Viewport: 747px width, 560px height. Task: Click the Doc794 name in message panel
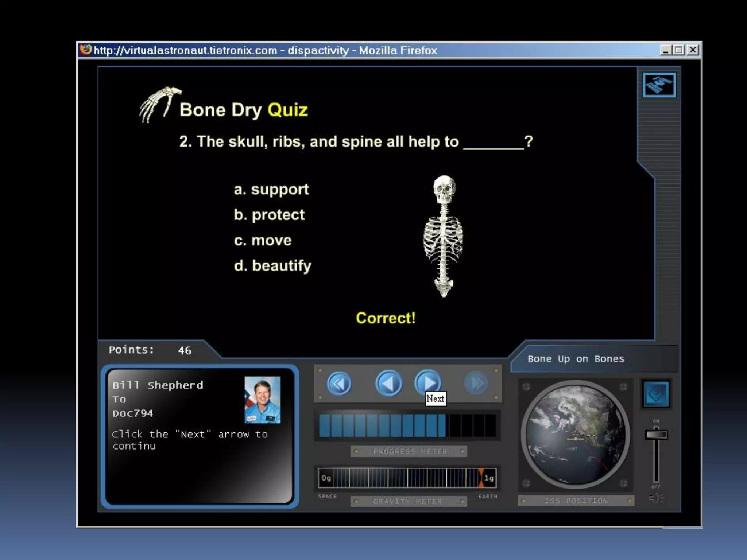tap(133, 413)
